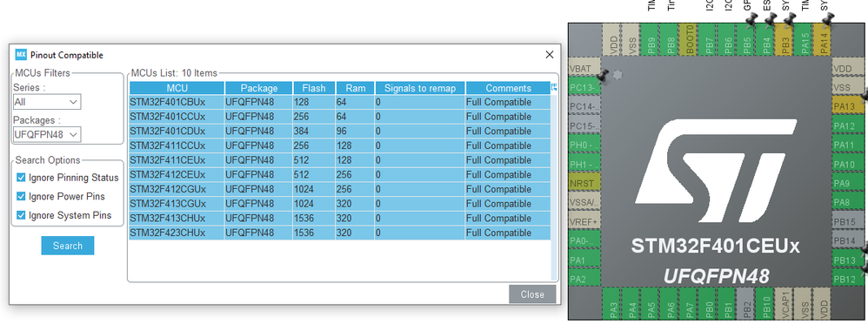The width and height of the screenshot is (868, 324).
Task: Click the pushpin above PB5 pin
Action: coord(751,20)
